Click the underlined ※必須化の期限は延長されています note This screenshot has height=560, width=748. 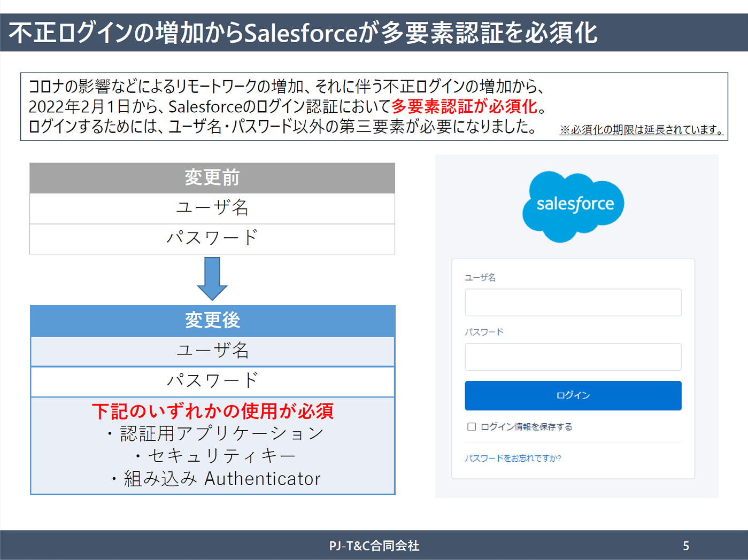(x=641, y=130)
